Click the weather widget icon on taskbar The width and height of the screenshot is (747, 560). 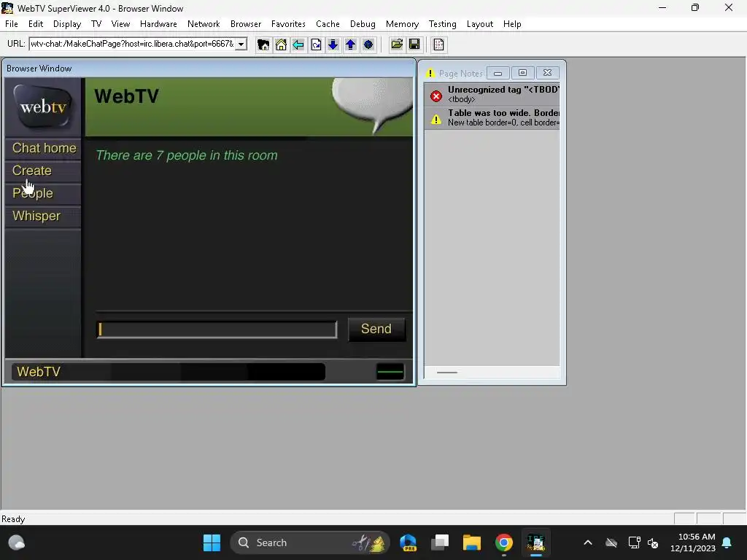[17, 542]
